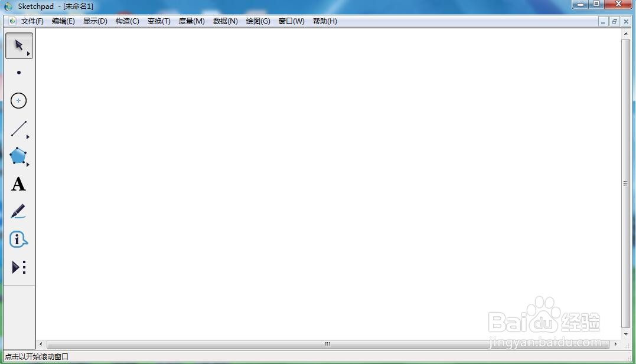The image size is (636, 364).
Task: Click the vertical scrollbar down arrow
Action: [627, 334]
